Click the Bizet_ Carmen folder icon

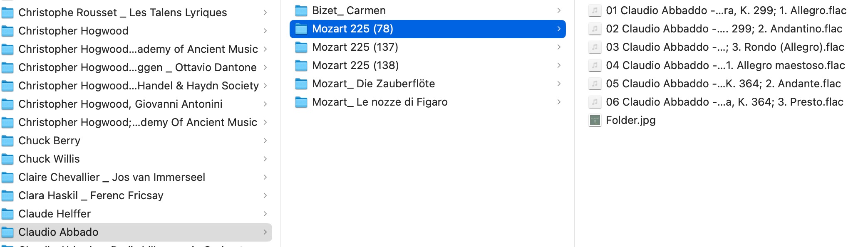pyautogui.click(x=301, y=10)
